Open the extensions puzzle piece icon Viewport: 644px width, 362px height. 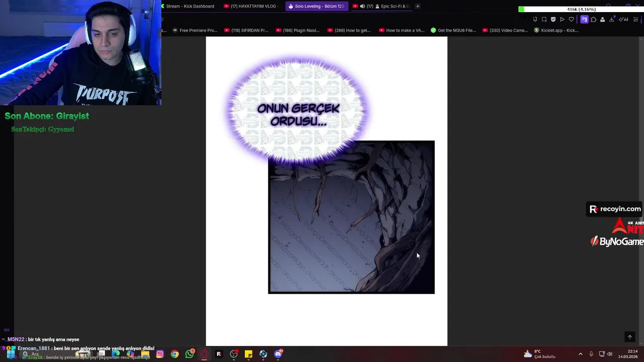point(593,20)
